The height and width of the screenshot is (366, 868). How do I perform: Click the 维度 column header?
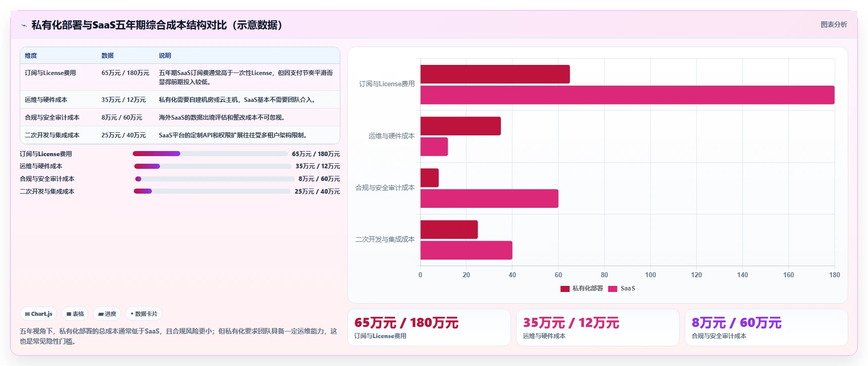31,56
